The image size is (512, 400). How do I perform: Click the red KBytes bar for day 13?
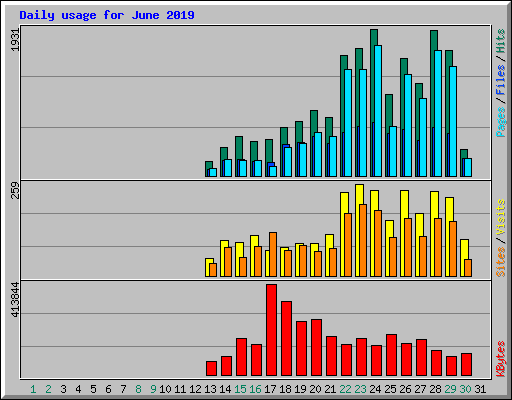pos(211,369)
